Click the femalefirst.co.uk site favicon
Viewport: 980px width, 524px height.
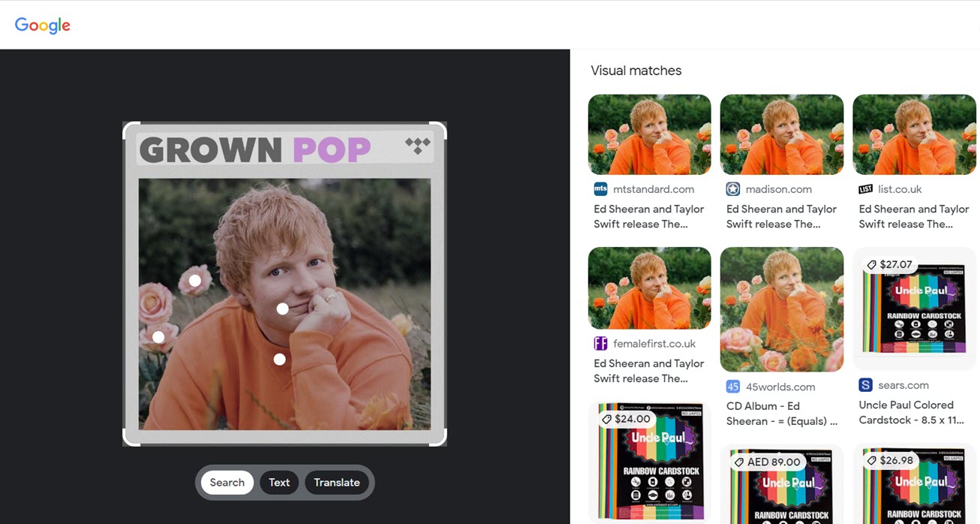click(x=600, y=344)
